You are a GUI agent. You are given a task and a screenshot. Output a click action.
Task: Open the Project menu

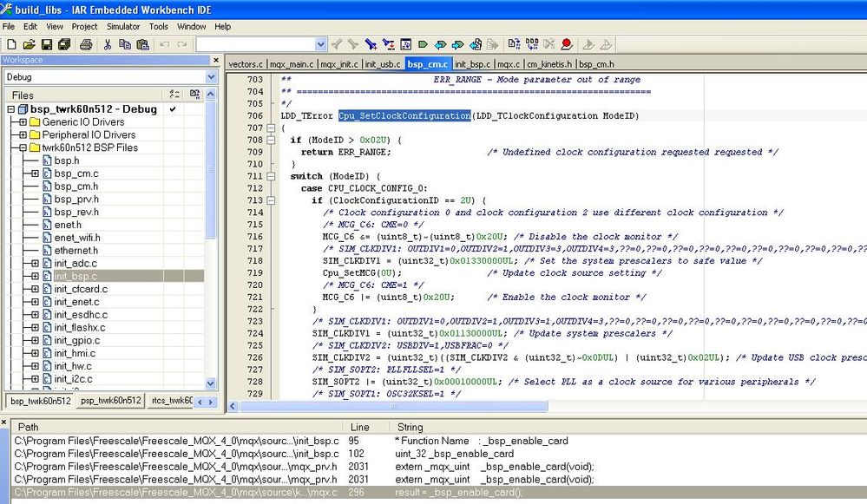84,26
